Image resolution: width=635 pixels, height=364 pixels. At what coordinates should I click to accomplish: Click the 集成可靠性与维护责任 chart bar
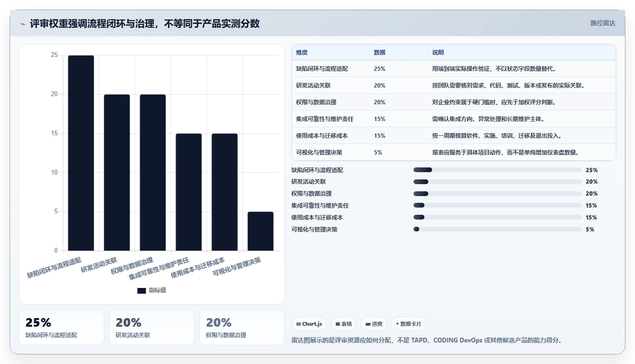click(189, 192)
